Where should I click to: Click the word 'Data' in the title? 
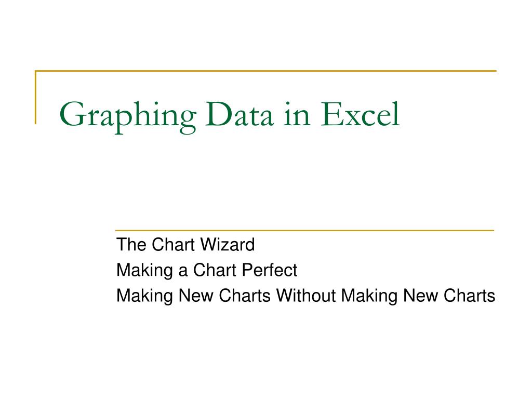coord(239,114)
